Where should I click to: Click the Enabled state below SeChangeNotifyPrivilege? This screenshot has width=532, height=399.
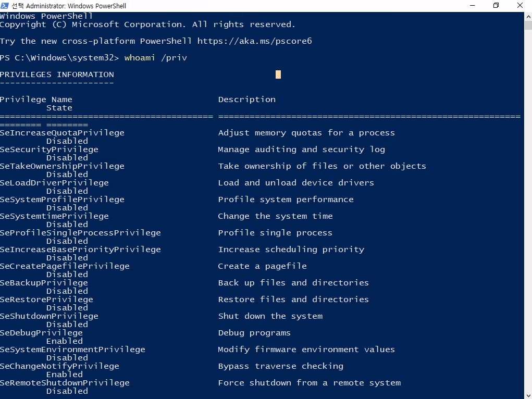click(65, 374)
